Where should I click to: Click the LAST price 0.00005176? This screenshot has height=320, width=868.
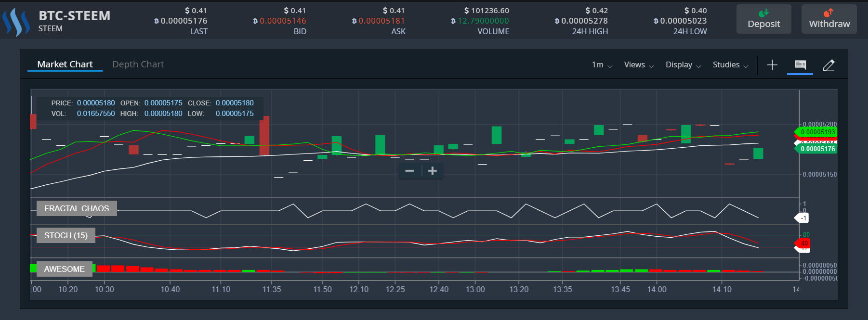(181, 21)
